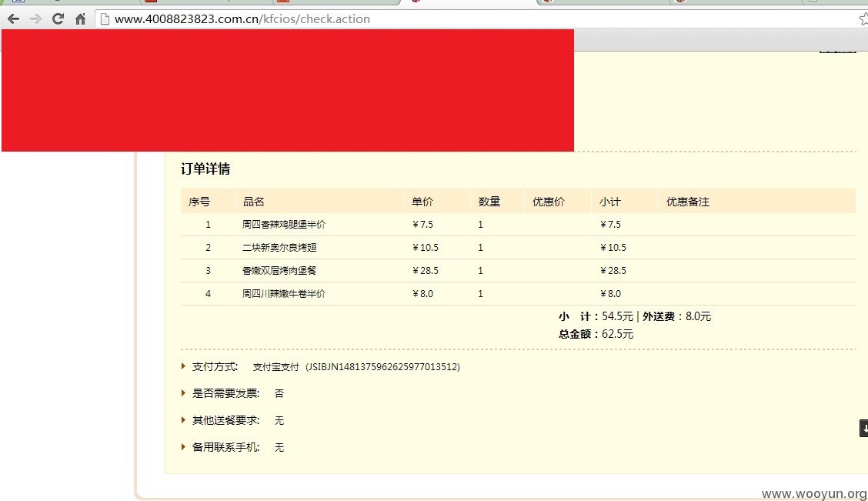868x501 pixels.
Task: Expand the 备用联系手机 triangle bullet
Action: point(183,447)
